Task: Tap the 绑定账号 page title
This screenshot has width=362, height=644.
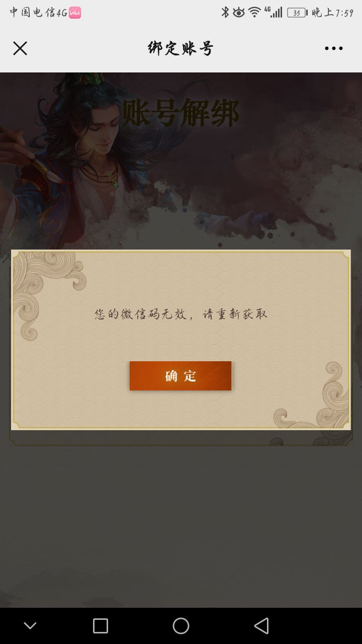Action: 180,48
